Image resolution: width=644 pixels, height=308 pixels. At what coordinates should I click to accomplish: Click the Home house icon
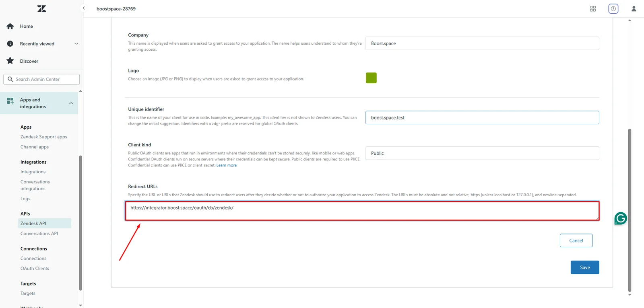click(x=10, y=26)
